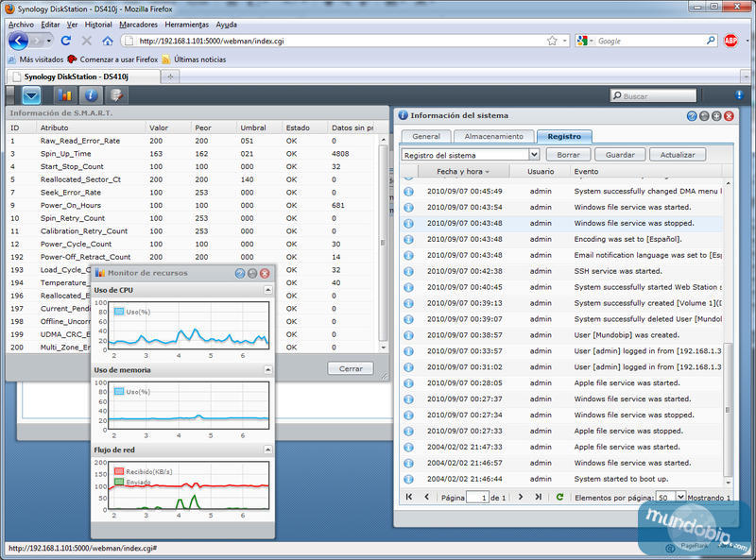The height and width of the screenshot is (560, 756).
Task: Open the Resource Monitor bar chart icon
Action: [x=65, y=95]
